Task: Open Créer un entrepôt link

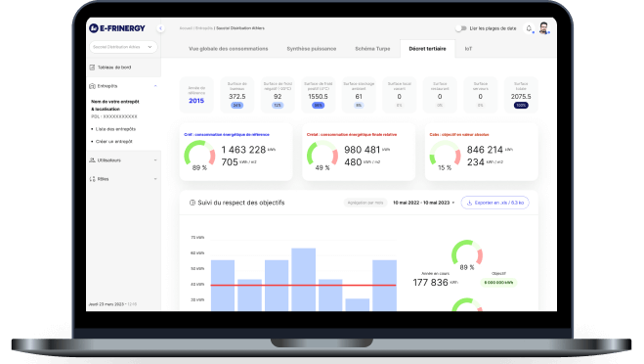Action: point(113,141)
